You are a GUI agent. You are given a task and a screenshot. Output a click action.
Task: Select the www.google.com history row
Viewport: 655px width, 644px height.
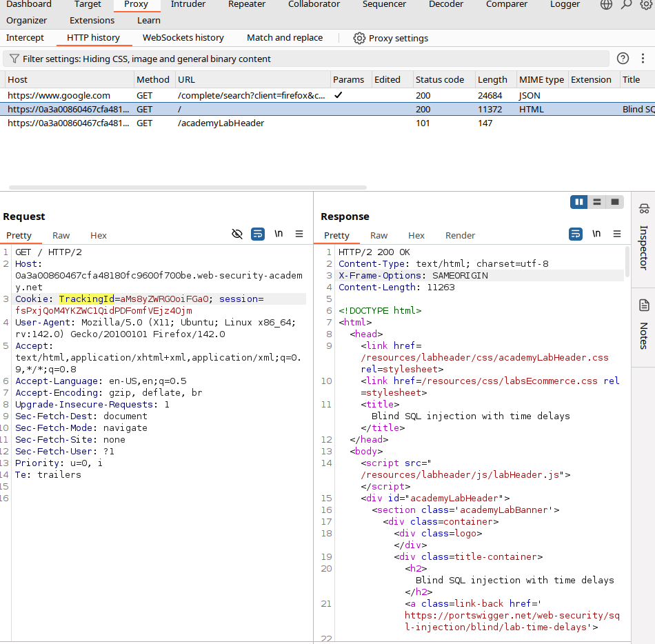(327, 96)
